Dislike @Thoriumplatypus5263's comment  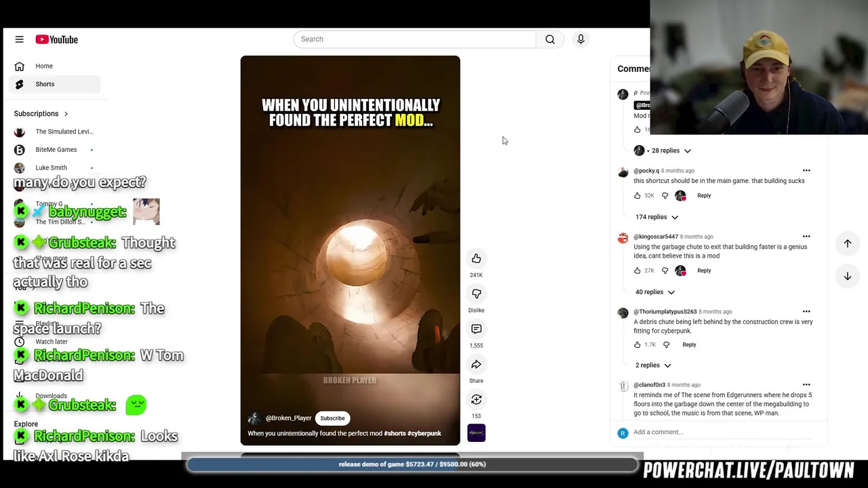point(666,344)
